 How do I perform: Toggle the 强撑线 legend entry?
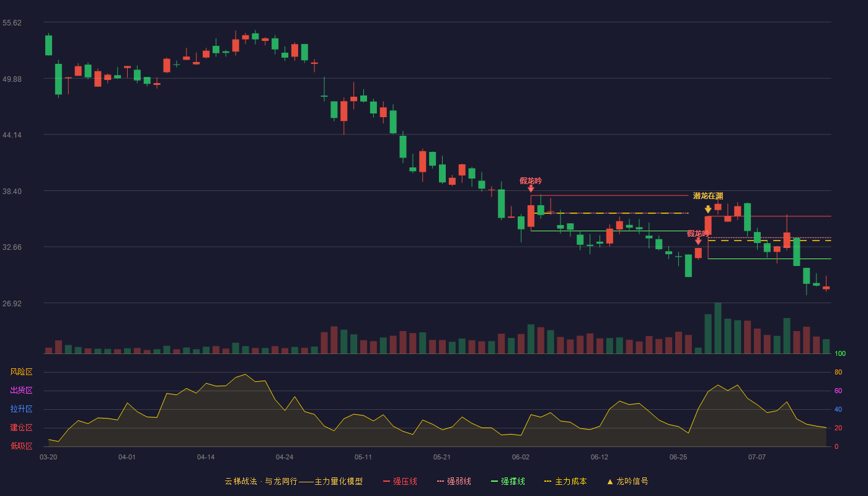508,481
